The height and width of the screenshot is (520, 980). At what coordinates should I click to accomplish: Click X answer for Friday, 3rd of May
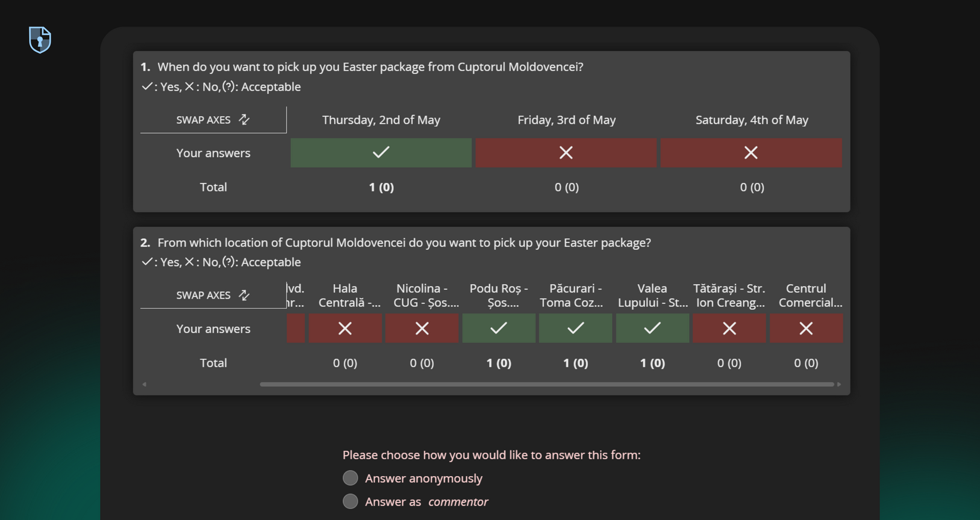point(566,153)
